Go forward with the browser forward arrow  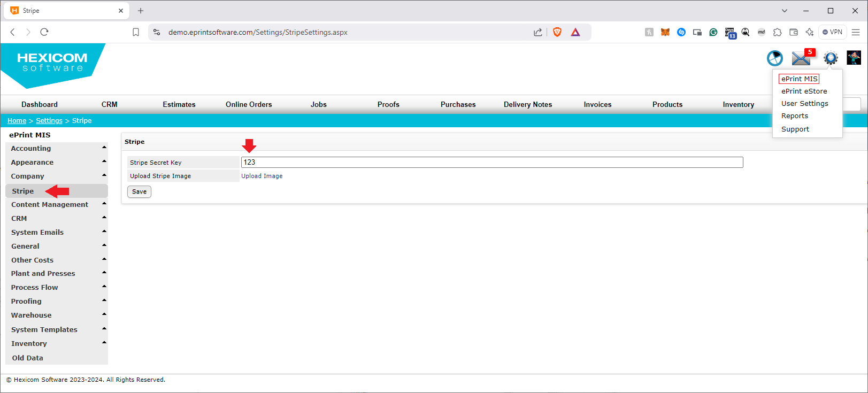point(28,32)
